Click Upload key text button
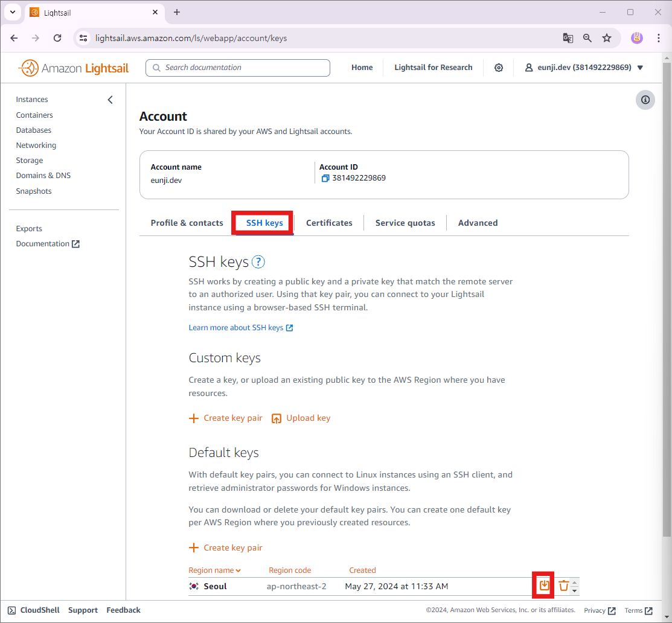The width and height of the screenshot is (672, 623). coord(308,418)
